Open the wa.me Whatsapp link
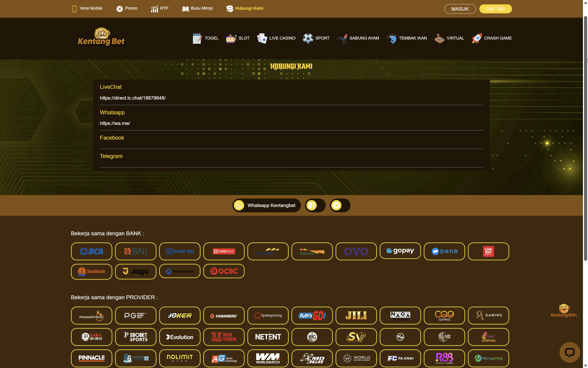This screenshot has width=588, height=368. click(x=115, y=123)
